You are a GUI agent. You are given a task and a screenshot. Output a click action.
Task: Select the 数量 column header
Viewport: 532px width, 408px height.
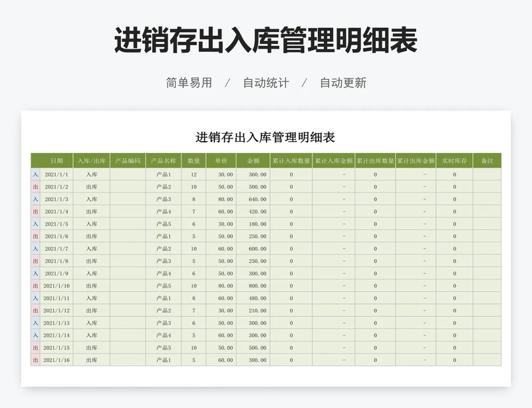(x=194, y=160)
